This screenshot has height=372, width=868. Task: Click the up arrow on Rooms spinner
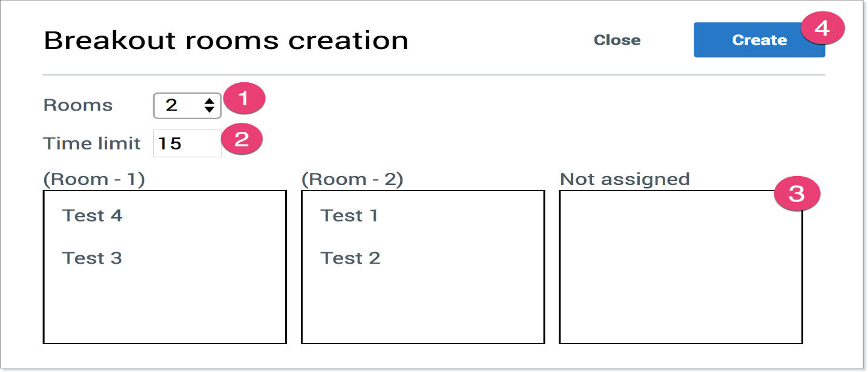coord(208,100)
